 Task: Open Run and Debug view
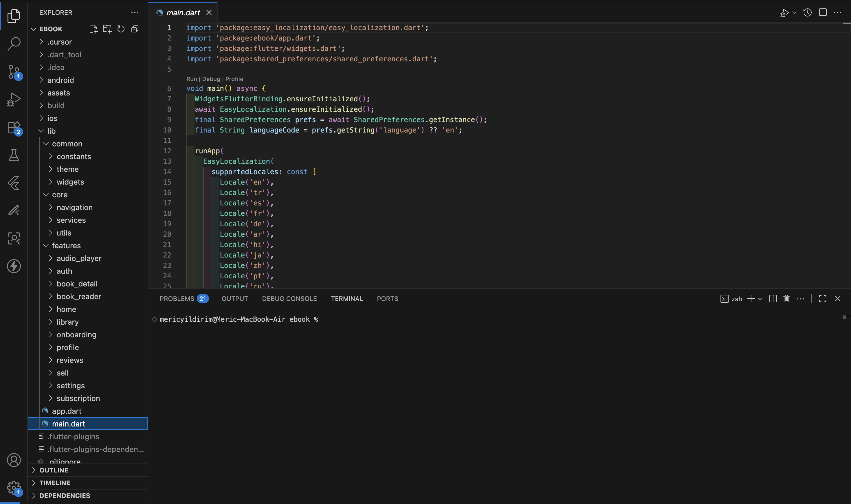pos(14,100)
